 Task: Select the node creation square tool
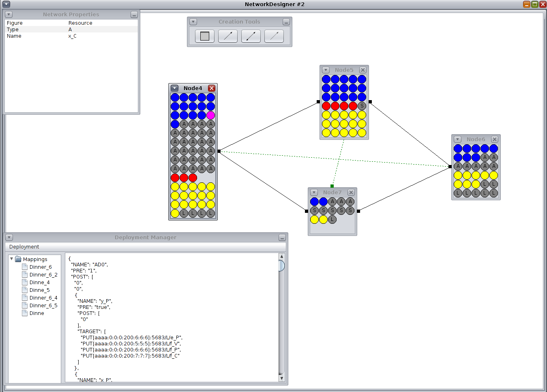(204, 36)
